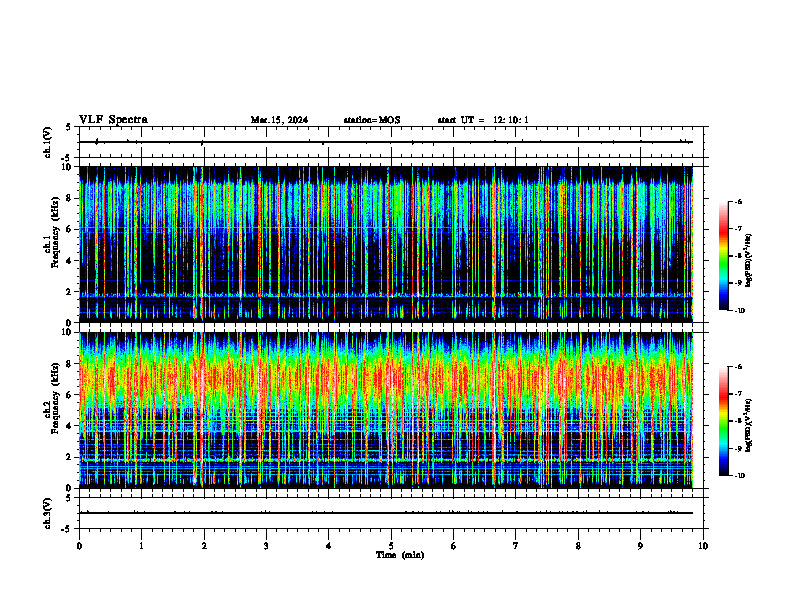This screenshot has height=612, width=792.
Task: Click time axis tick label "7"
Action: point(516,546)
